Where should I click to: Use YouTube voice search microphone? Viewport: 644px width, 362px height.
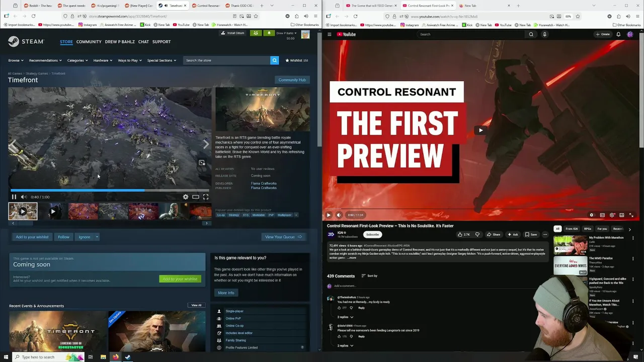tap(544, 34)
